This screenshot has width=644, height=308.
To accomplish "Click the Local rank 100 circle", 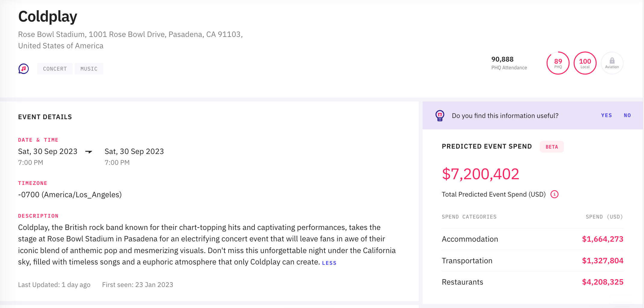I will coord(585,63).
